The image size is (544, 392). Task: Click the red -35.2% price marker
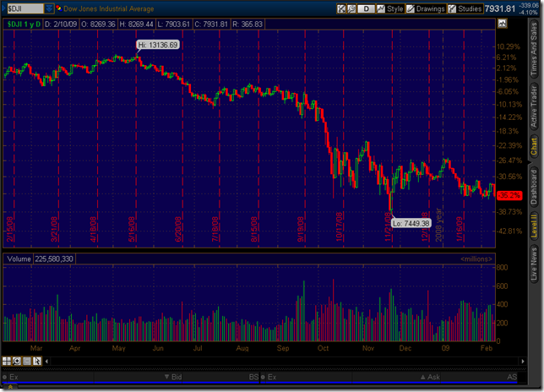click(x=509, y=195)
